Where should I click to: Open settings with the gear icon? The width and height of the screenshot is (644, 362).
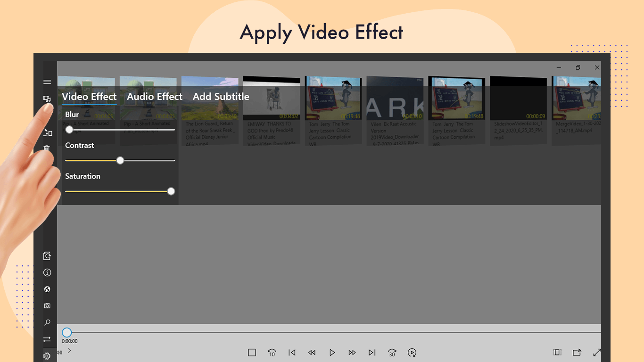47,356
